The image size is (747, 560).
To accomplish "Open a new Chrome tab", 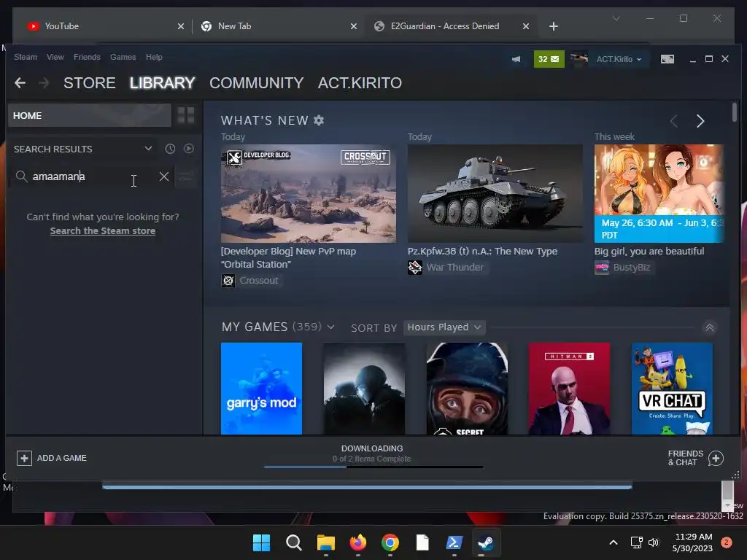I will [553, 26].
